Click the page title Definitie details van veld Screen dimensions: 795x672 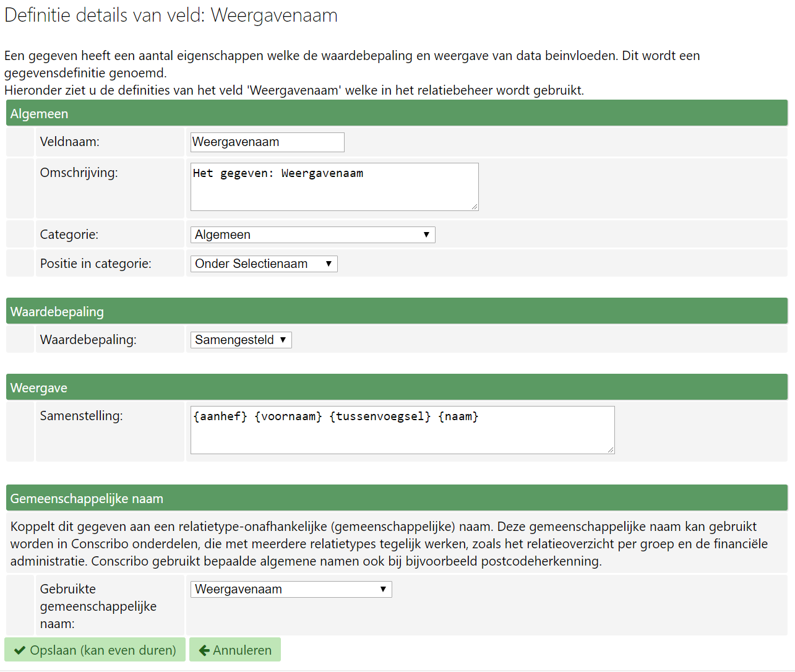[x=171, y=15]
